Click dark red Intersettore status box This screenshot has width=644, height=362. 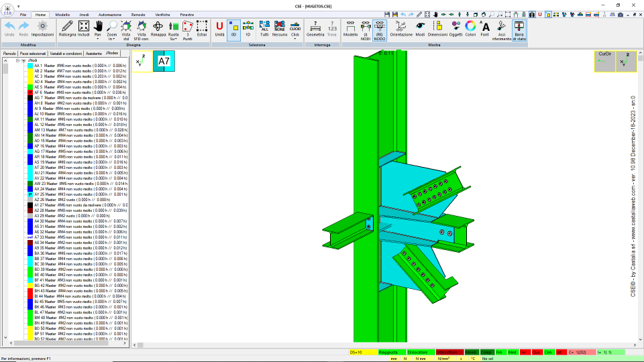(449, 352)
